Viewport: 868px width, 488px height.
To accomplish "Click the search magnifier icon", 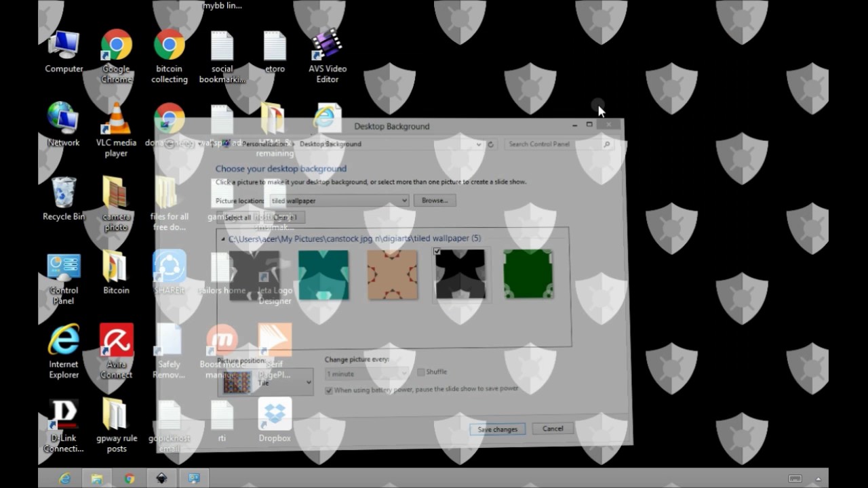I will point(607,144).
